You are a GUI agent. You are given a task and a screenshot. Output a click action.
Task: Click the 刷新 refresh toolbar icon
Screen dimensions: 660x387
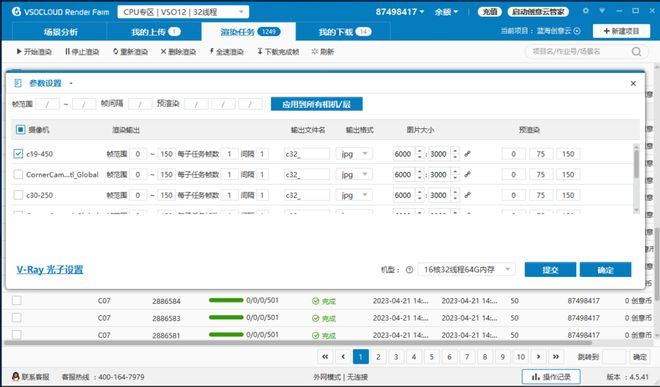pyautogui.click(x=314, y=51)
